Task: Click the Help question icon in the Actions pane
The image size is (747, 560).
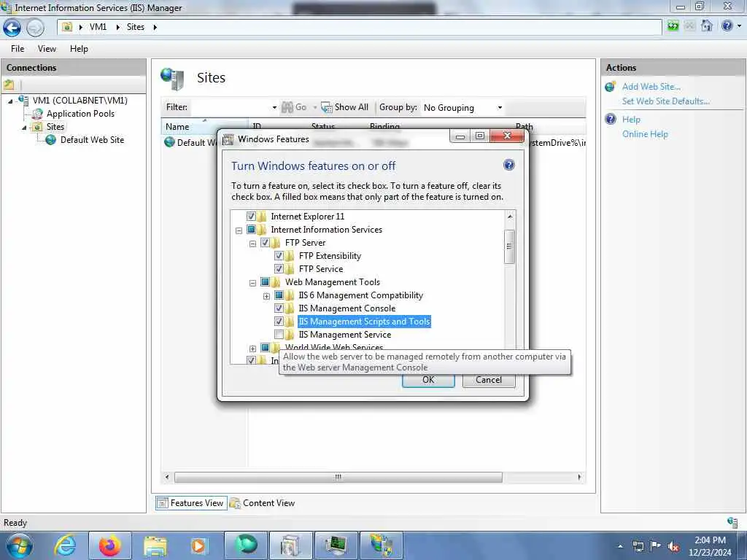Action: (x=611, y=119)
